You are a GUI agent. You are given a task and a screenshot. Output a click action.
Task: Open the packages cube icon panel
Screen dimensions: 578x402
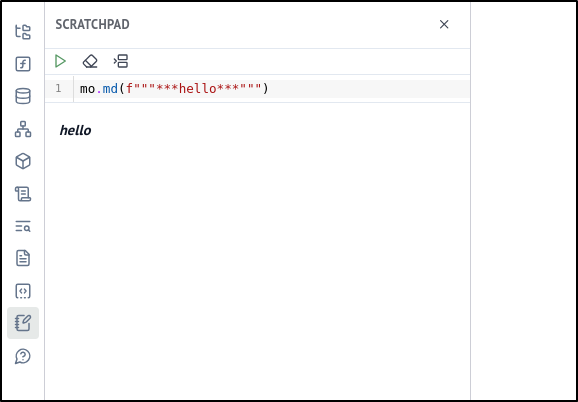(x=23, y=161)
